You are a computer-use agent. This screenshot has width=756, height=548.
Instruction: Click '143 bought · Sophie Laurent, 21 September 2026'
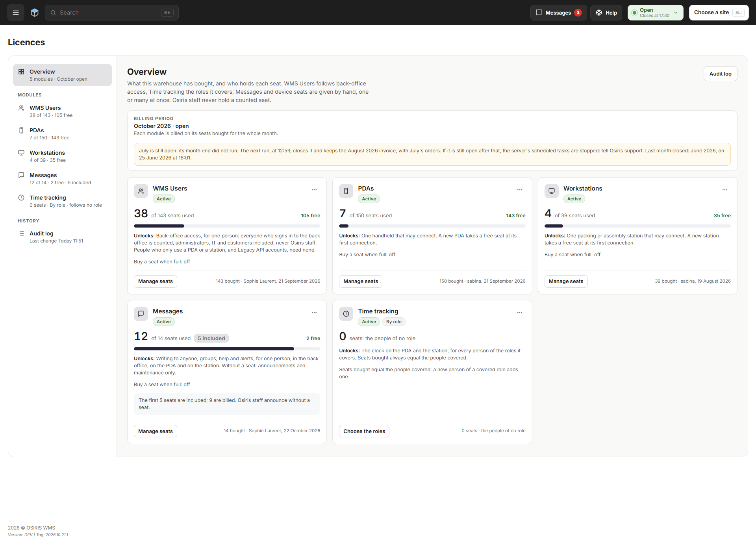click(x=268, y=281)
